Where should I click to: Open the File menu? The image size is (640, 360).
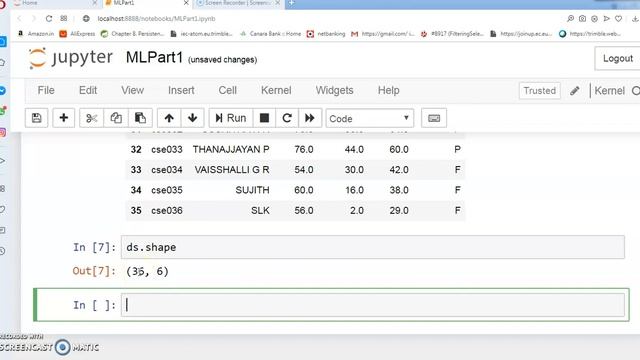click(x=46, y=90)
